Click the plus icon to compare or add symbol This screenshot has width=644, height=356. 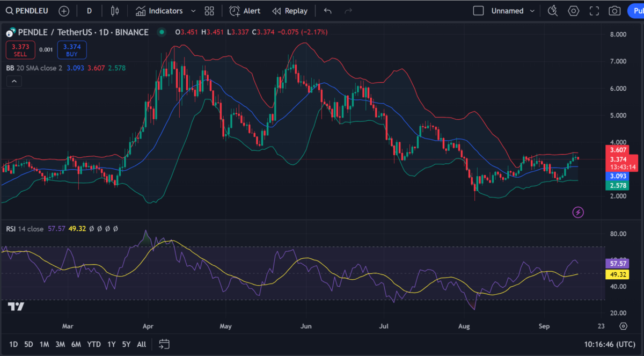point(64,11)
